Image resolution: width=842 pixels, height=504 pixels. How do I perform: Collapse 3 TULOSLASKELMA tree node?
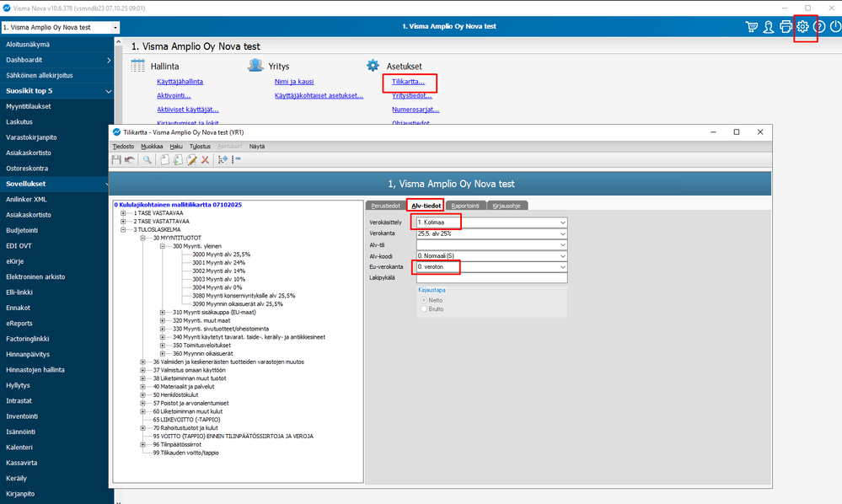(123, 230)
